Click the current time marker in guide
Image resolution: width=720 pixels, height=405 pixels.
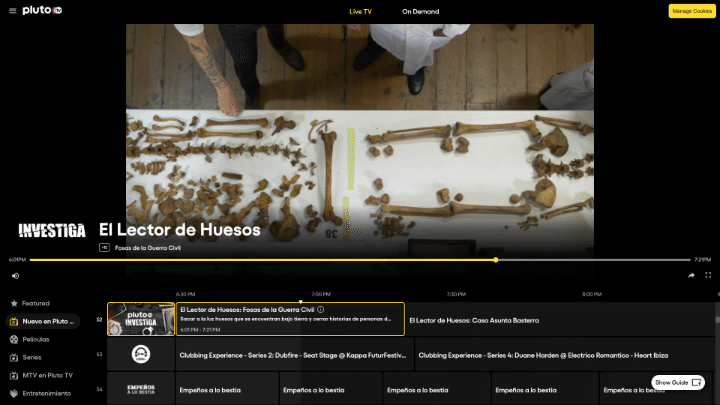(x=301, y=302)
